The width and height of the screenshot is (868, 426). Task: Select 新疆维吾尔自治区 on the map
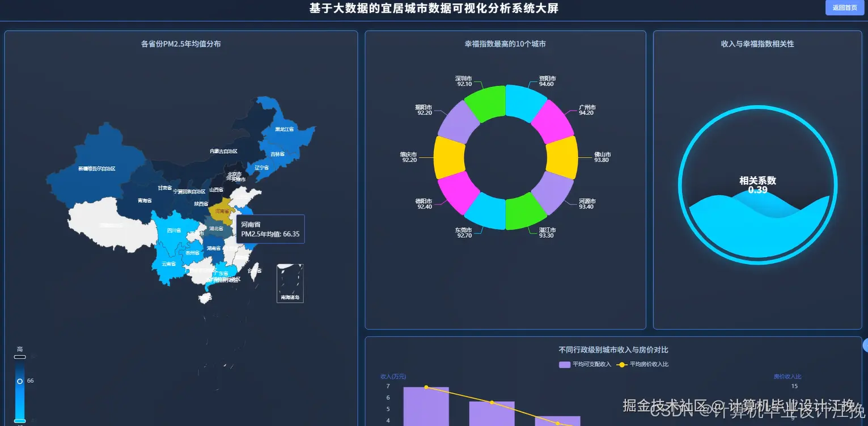coord(96,168)
